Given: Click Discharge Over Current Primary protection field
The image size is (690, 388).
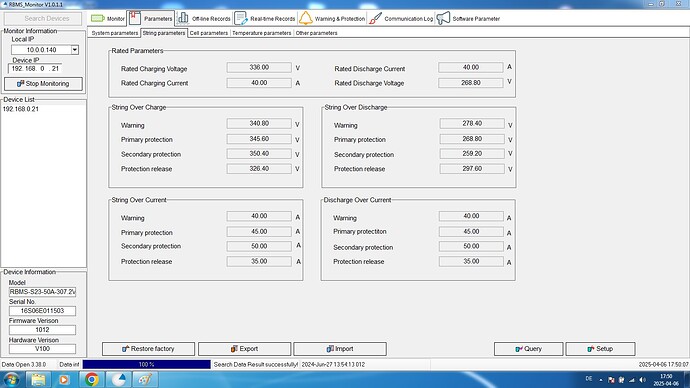Looking at the screenshot, I should click(x=471, y=231).
